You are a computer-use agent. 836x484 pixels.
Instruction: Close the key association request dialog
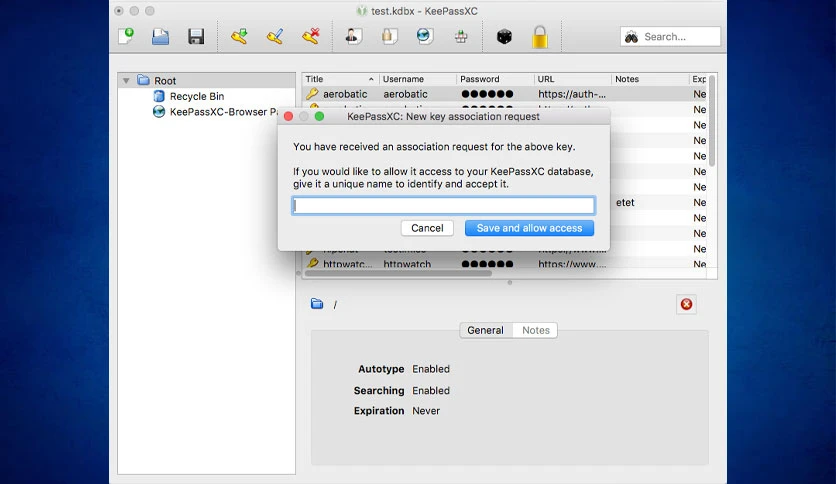[288, 116]
